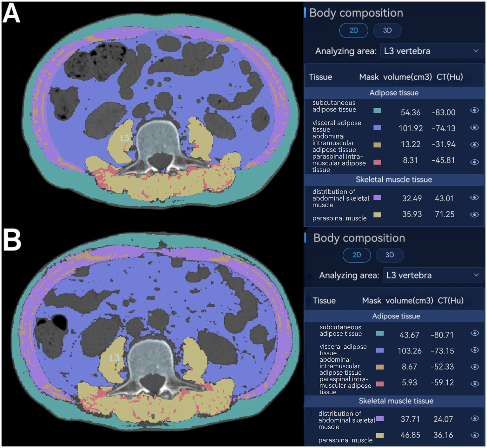Toggle eye icon for subcutaneous adipose row 43.67
The width and height of the screenshot is (487, 448).
475,333
